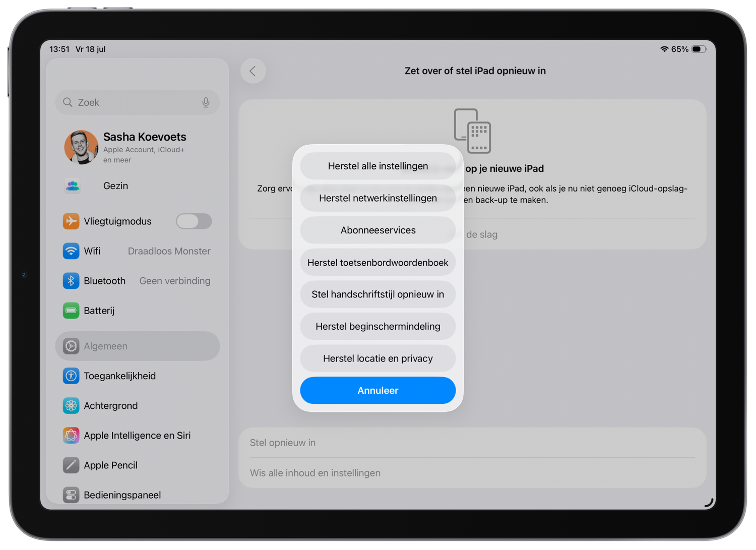Open the Apple Pencil icon

click(71, 465)
